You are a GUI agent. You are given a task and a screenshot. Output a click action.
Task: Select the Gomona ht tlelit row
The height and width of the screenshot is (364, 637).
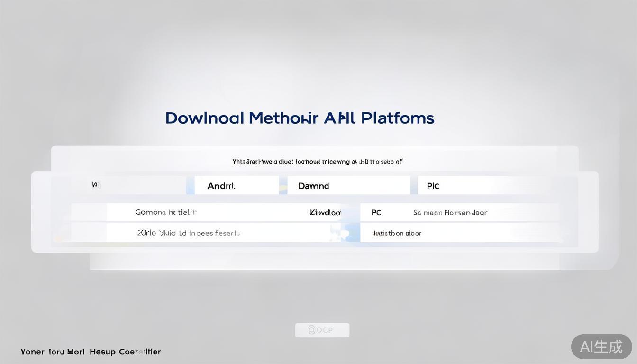coord(166,212)
